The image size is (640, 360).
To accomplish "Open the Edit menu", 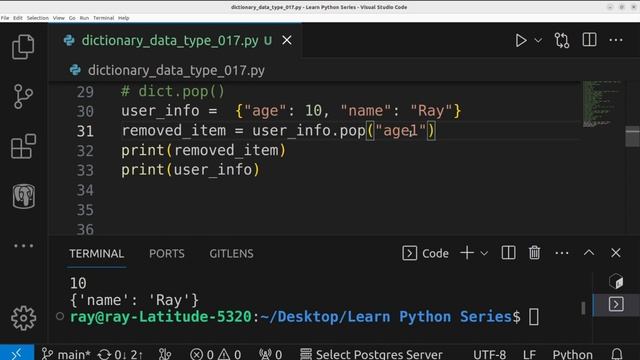I will click(18, 18).
